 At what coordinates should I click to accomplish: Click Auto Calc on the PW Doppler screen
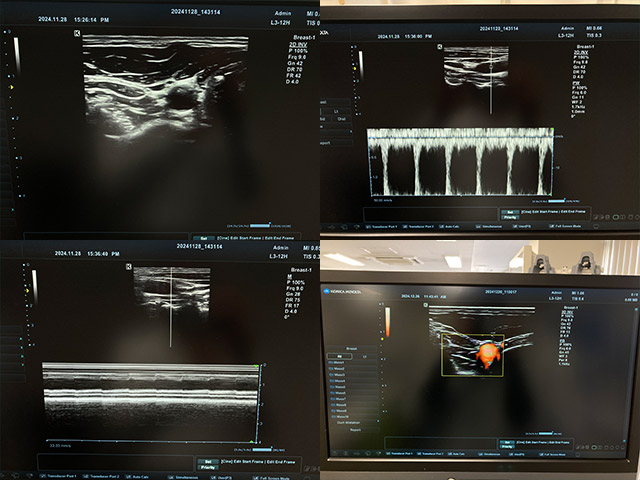pyautogui.click(x=449, y=227)
